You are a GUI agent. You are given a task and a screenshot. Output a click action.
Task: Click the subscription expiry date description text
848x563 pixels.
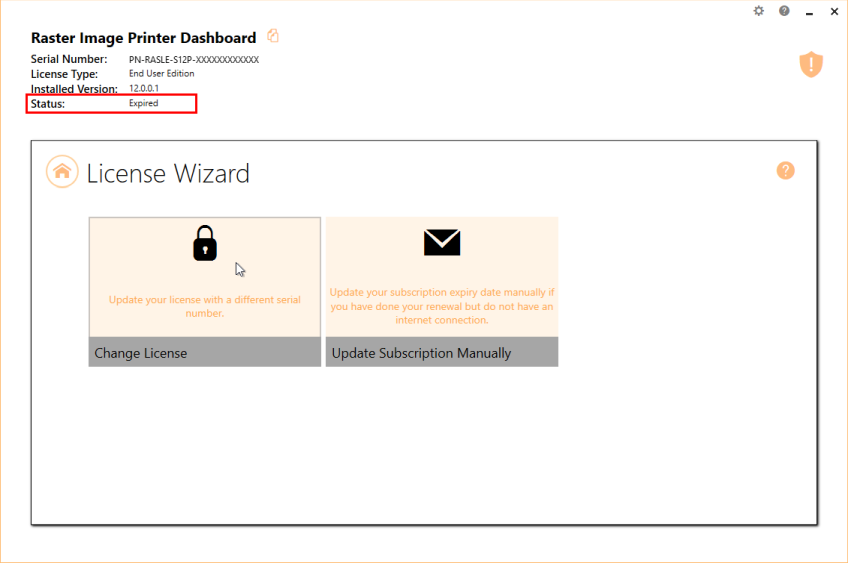coord(442,306)
